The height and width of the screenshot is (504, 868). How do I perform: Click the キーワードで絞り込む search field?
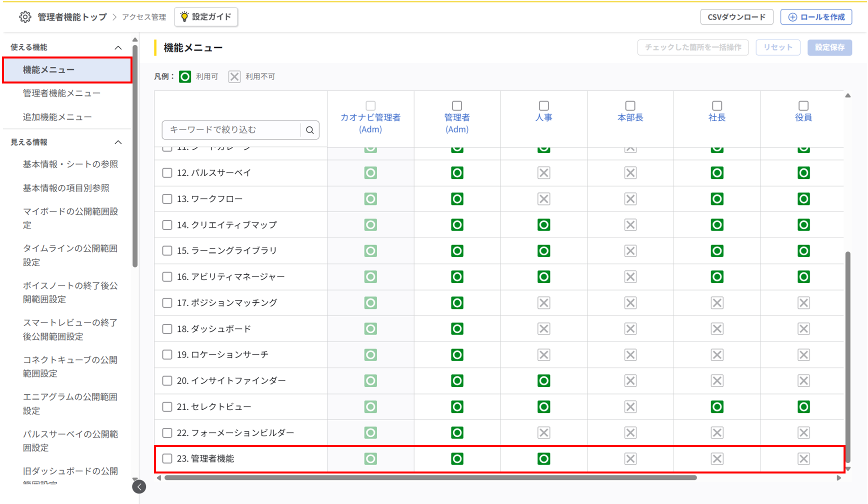[231, 130]
